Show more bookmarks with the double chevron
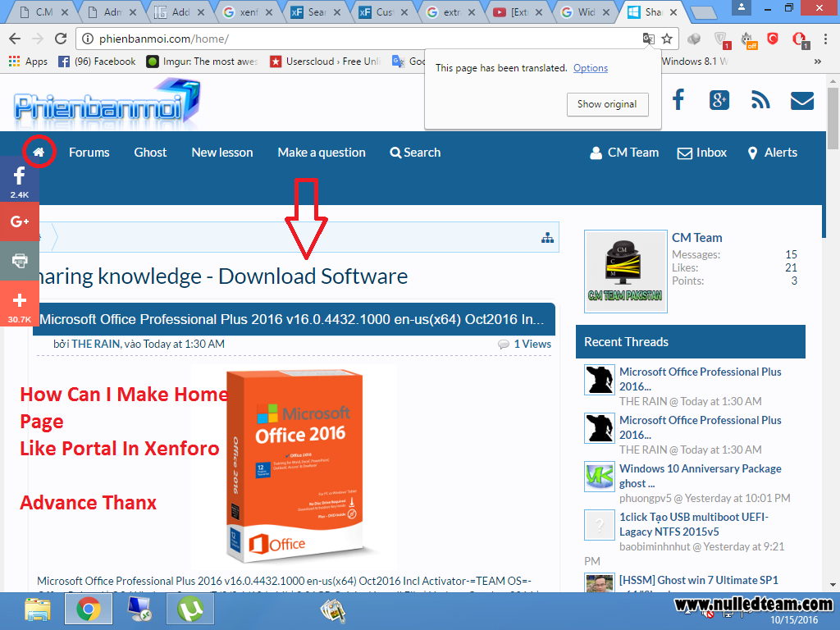 point(818,62)
